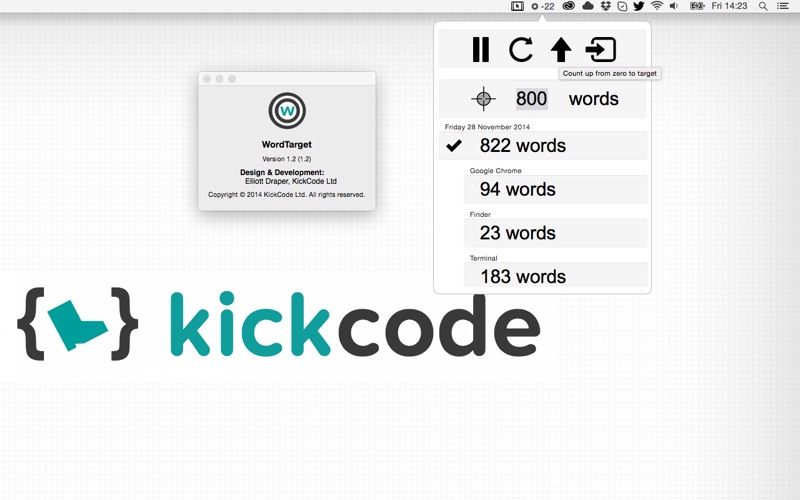The image size is (800, 500).
Task: Open the Creative Cloud menu bar icon
Action: [x=568, y=6]
